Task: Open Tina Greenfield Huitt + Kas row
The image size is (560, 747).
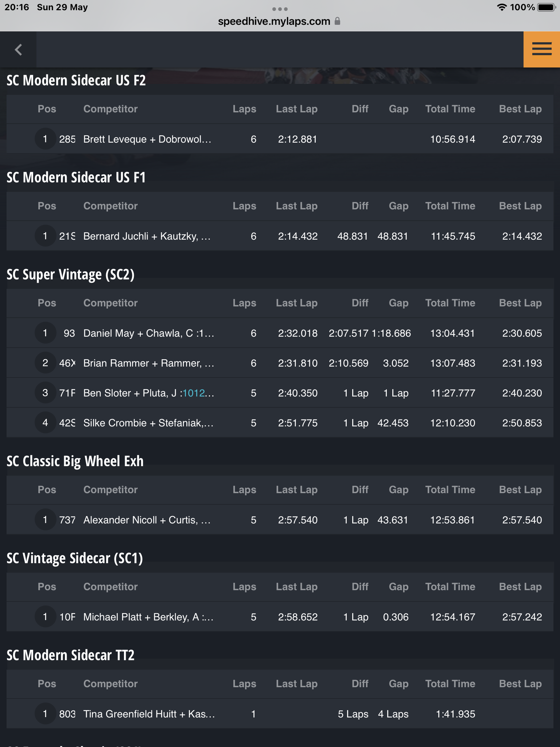Action: coord(280,714)
